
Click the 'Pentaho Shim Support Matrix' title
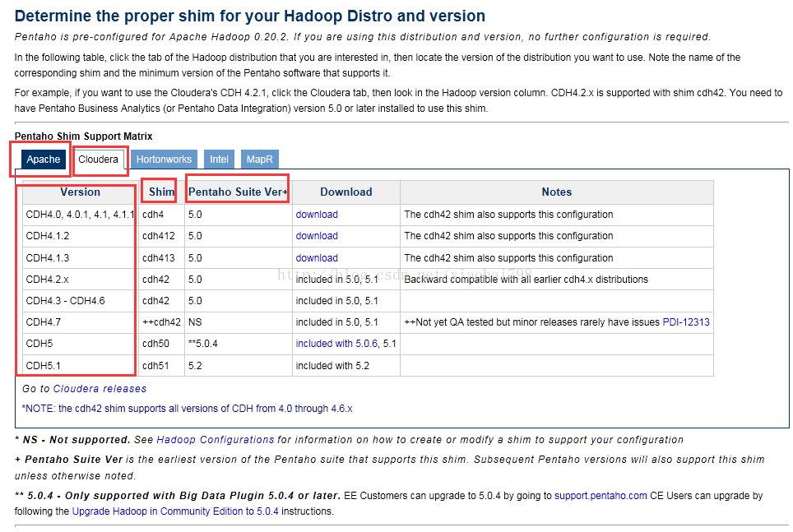(83, 136)
